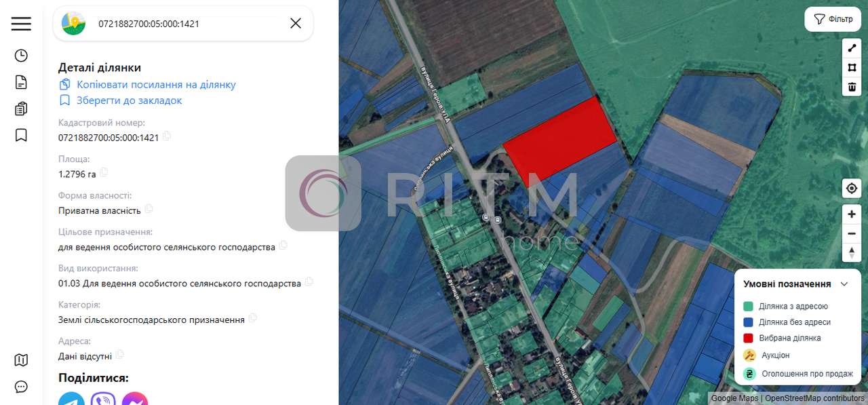
Task: Zoom in on the map
Action: point(852,214)
